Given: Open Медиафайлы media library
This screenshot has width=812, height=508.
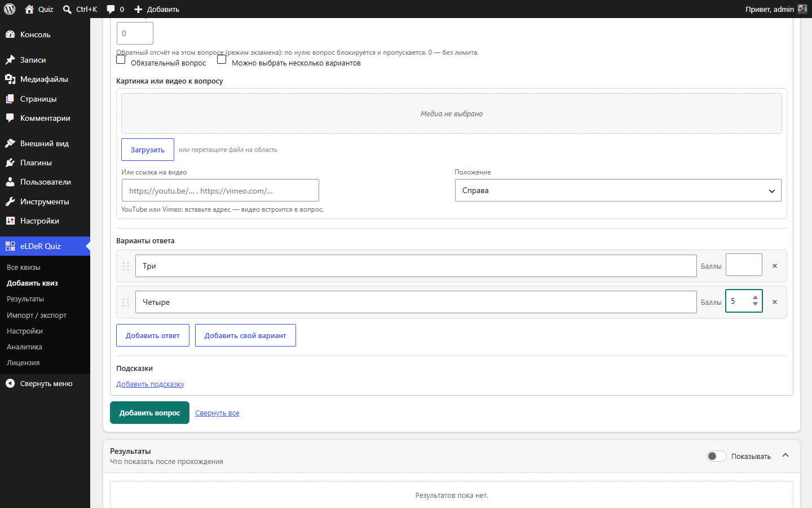Looking at the screenshot, I should pos(45,79).
